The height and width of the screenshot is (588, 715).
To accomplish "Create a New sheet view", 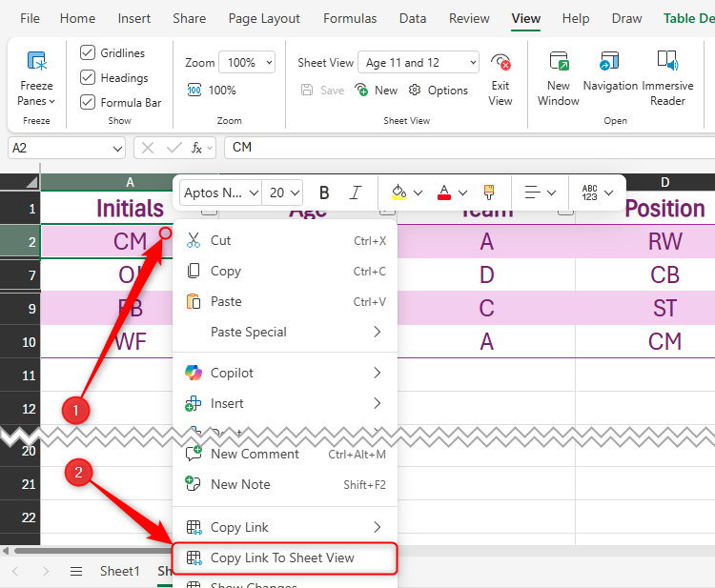I will point(377,91).
